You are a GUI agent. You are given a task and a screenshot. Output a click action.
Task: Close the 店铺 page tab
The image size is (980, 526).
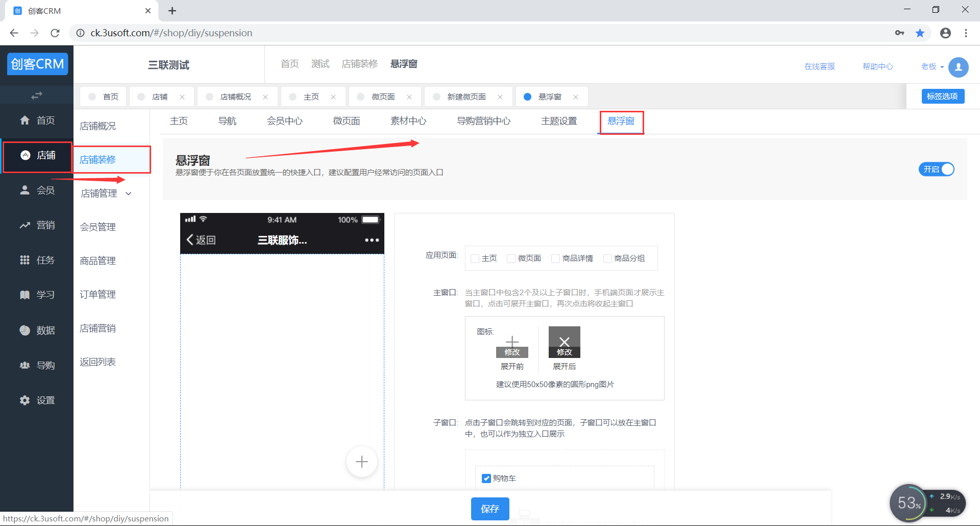182,97
